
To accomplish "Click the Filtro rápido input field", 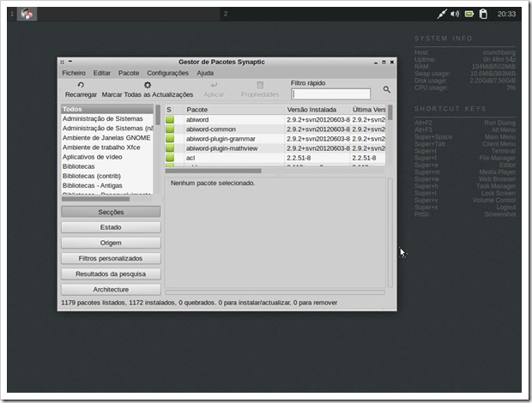I will pos(331,93).
